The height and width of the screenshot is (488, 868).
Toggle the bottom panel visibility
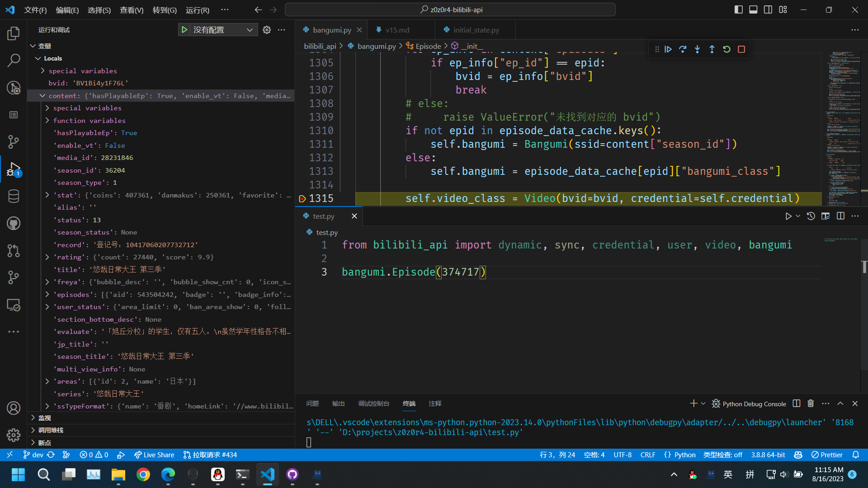(x=753, y=9)
